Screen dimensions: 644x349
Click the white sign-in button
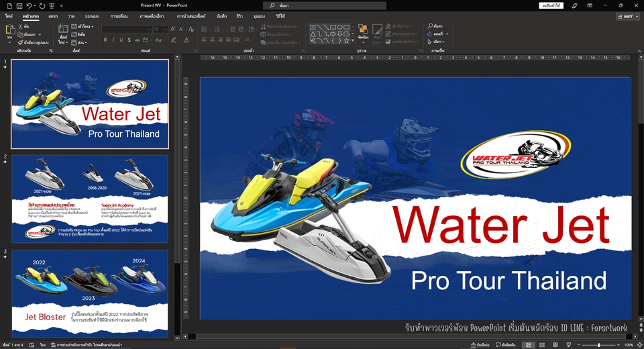coord(551,6)
